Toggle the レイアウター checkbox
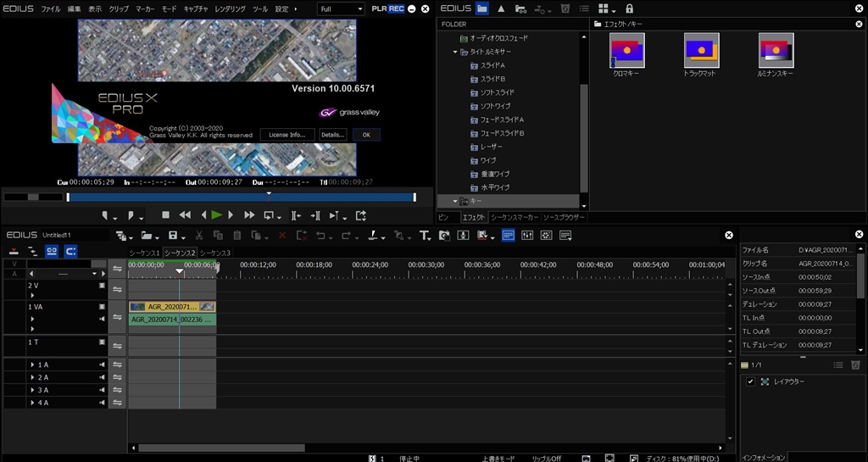 point(750,382)
